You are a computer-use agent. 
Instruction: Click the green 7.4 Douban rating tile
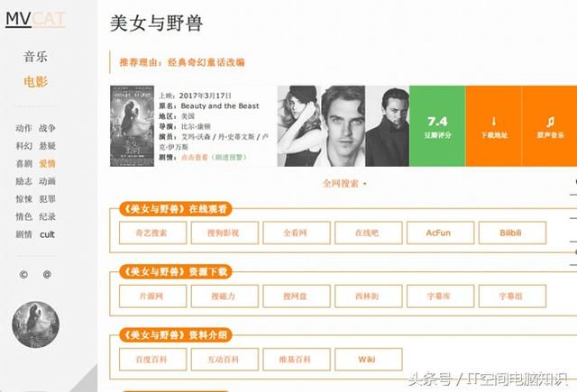click(437, 126)
